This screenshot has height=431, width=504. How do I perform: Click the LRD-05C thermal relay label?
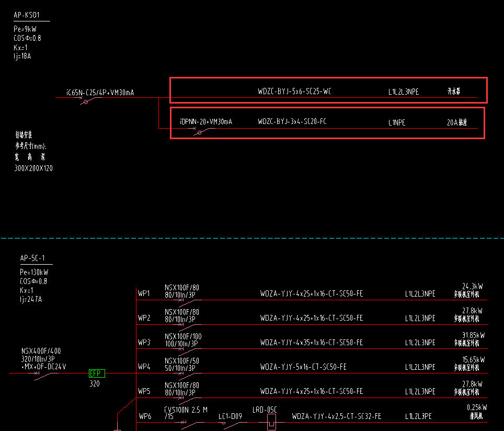[265, 410]
